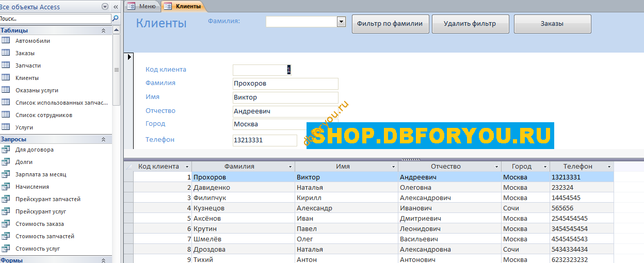
Task: Select the datasheet cell Филипчук
Action: pyautogui.click(x=243, y=198)
